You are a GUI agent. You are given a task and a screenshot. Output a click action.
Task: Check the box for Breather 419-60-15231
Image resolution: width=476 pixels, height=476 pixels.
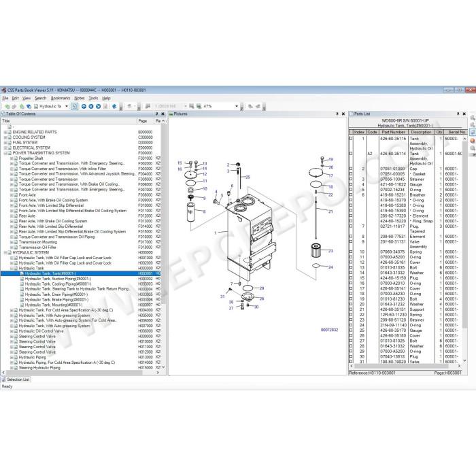pos(351,195)
